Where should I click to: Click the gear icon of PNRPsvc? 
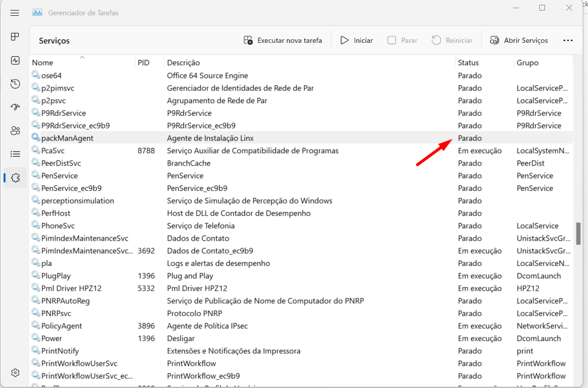click(x=36, y=313)
